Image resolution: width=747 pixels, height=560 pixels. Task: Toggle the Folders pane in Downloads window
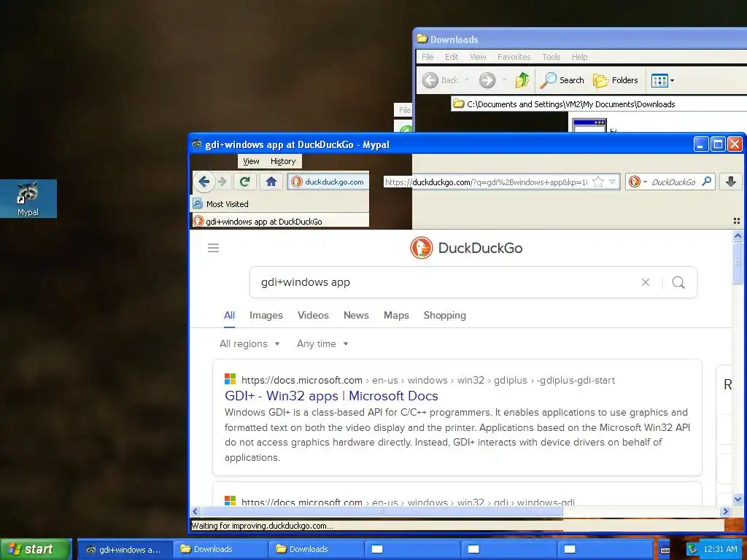click(616, 80)
